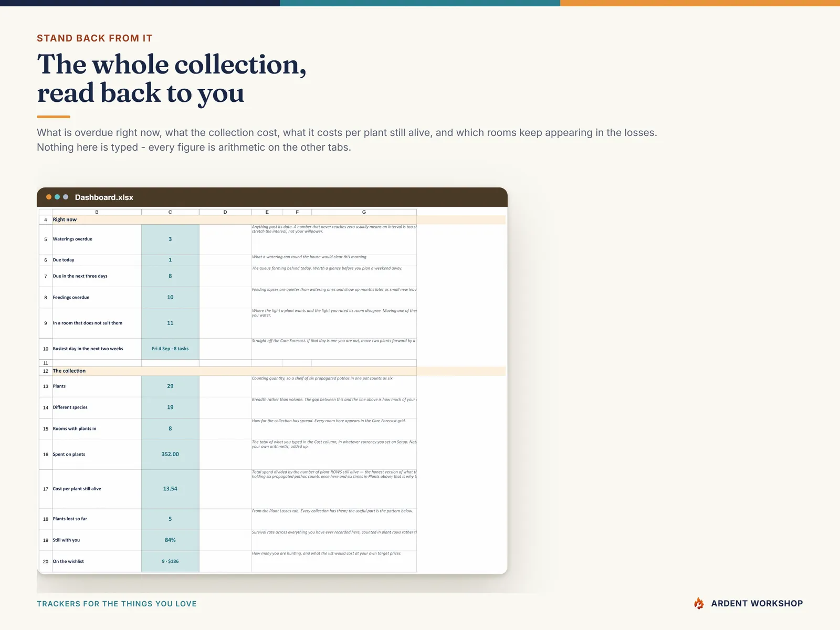Click the 'Waterings overdue' label cell

point(97,239)
